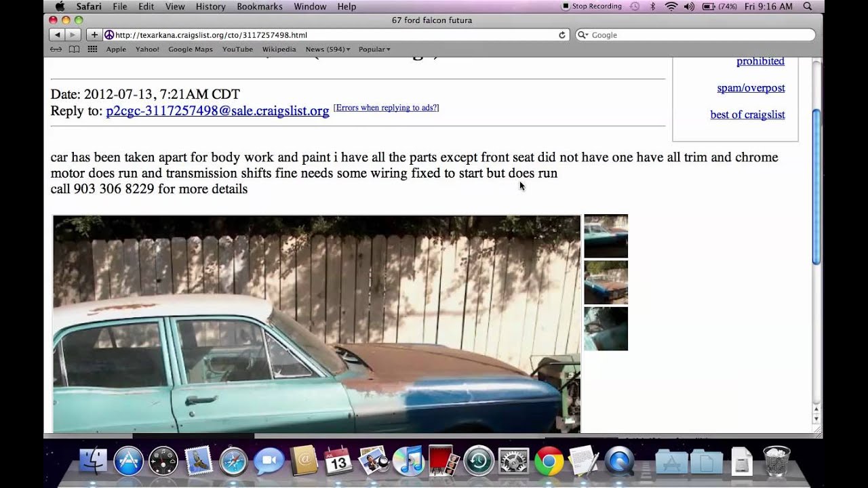
Task: Select the first car thumbnail
Action: pos(606,236)
